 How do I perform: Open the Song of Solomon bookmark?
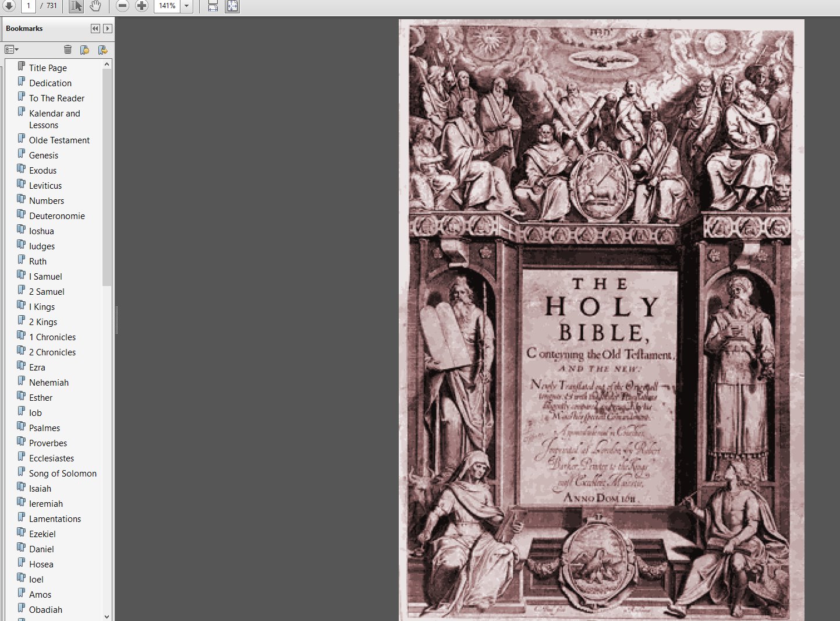63,474
